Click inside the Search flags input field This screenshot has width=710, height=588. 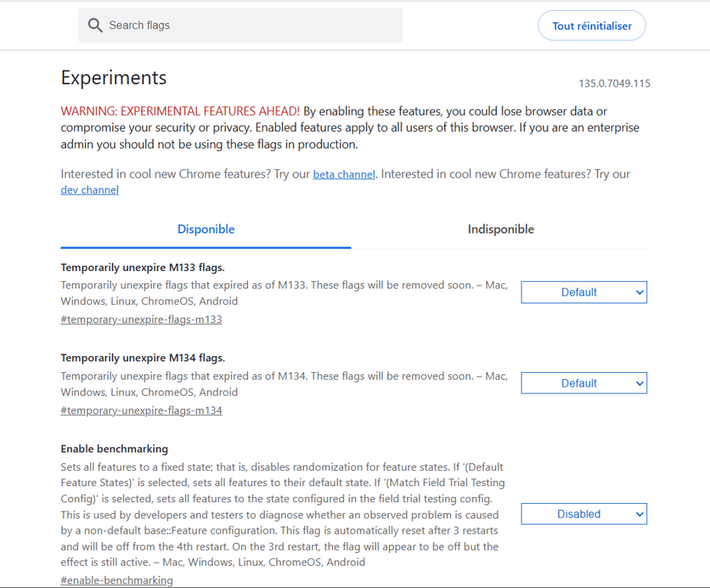coord(230,24)
